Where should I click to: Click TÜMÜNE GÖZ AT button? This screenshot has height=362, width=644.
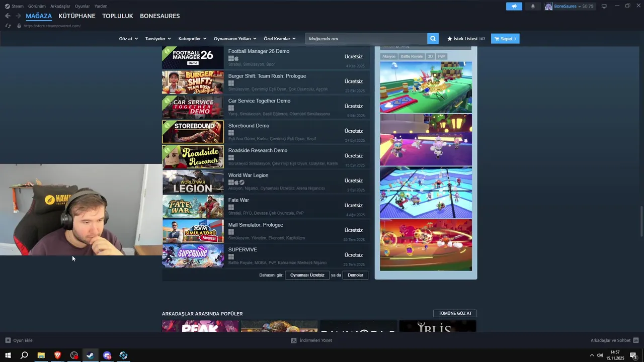click(x=455, y=313)
